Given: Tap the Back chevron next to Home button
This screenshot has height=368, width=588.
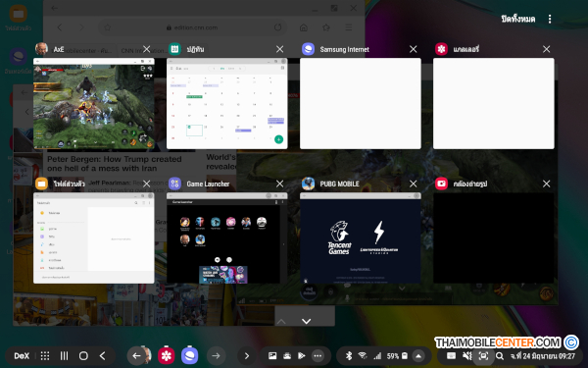Looking at the screenshot, I should (102, 355).
